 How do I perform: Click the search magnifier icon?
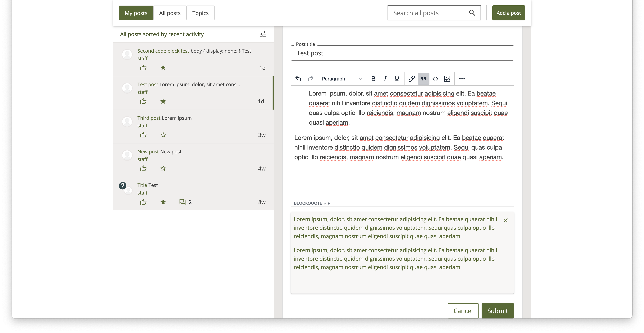(x=472, y=13)
